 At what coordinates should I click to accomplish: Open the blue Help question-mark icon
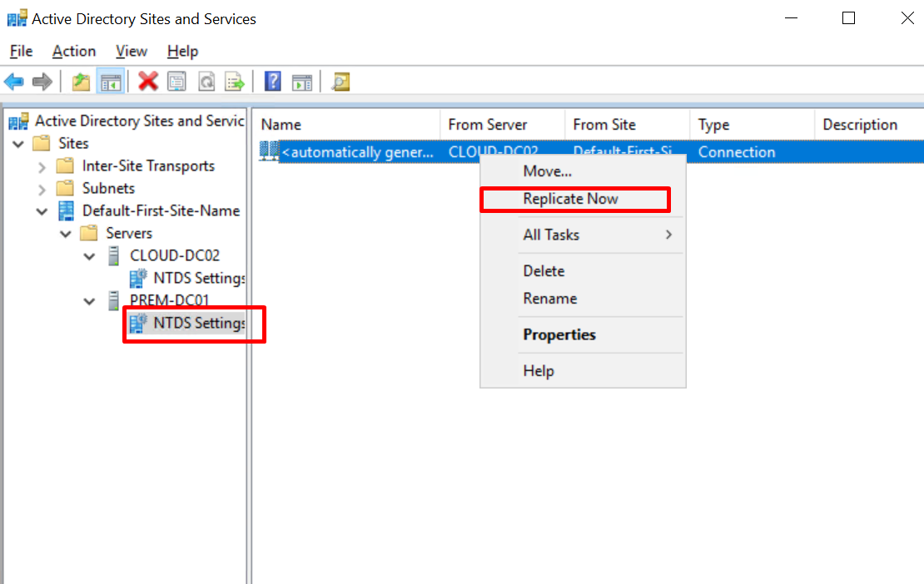tap(273, 82)
